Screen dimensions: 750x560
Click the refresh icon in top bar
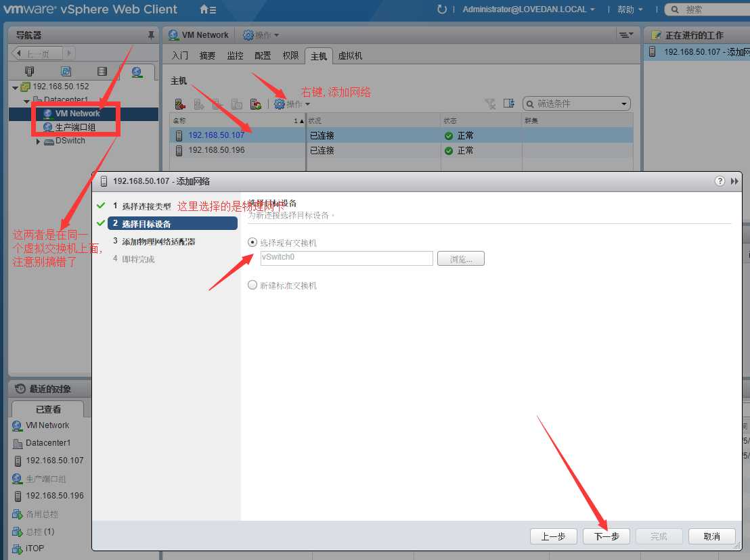coord(441,9)
